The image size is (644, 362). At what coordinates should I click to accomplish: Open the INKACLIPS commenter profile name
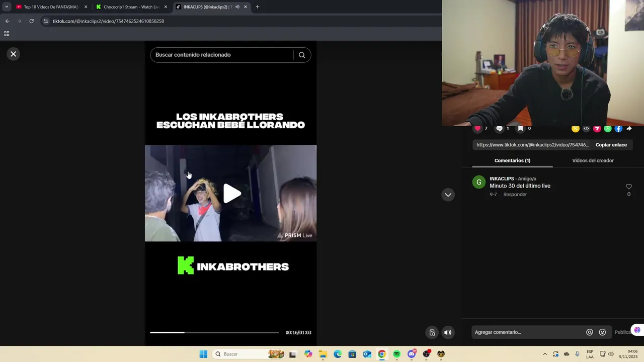[x=502, y=178]
